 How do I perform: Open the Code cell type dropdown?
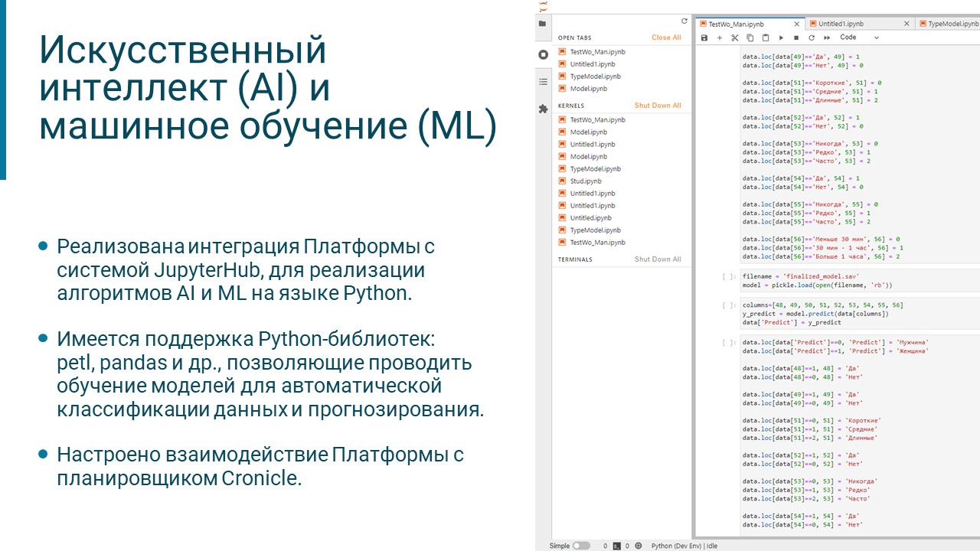[859, 37]
